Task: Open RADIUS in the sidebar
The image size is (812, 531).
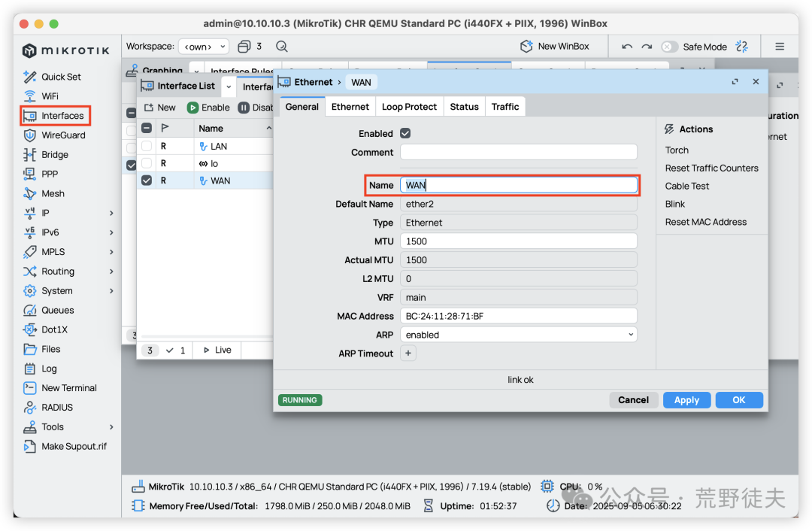Action: [x=48, y=407]
